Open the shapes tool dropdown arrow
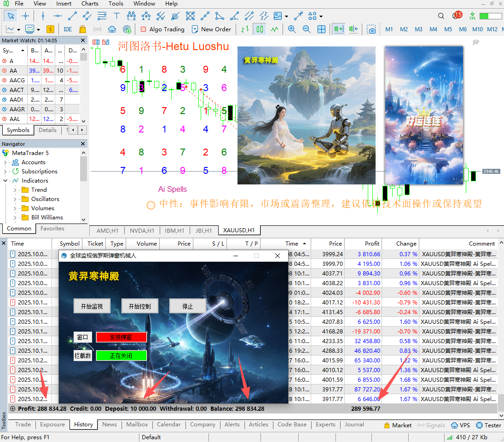Screen dimensions: 504x442 [321, 16]
